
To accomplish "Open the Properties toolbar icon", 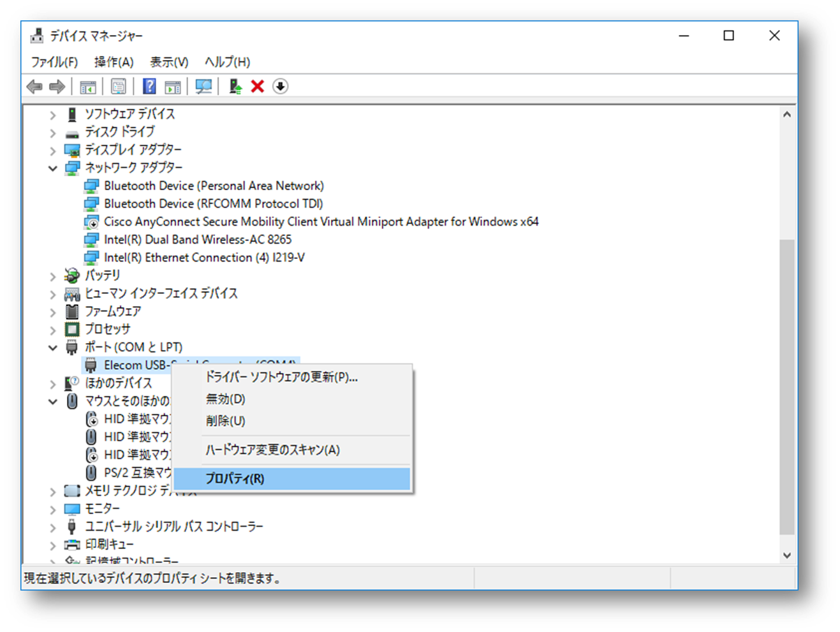I will [119, 86].
